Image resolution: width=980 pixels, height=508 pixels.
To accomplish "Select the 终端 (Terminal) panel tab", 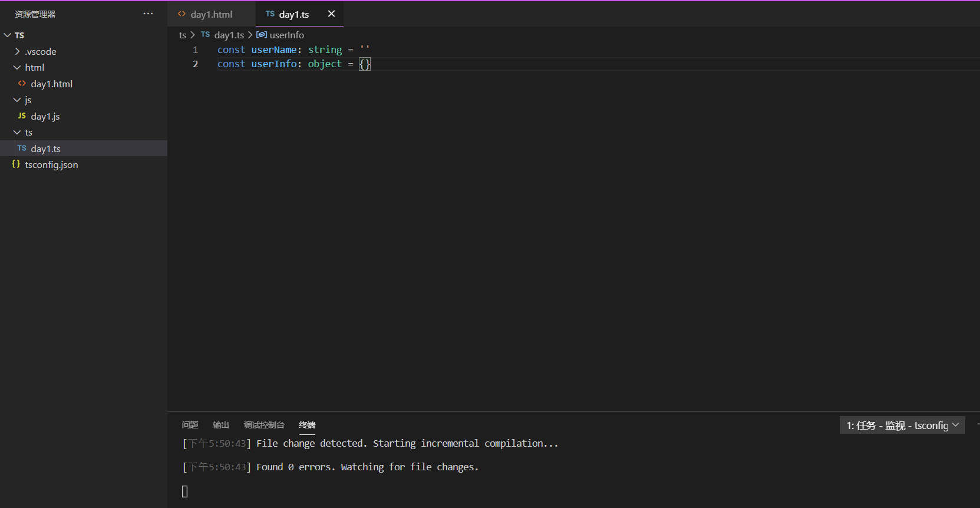I will [x=307, y=425].
